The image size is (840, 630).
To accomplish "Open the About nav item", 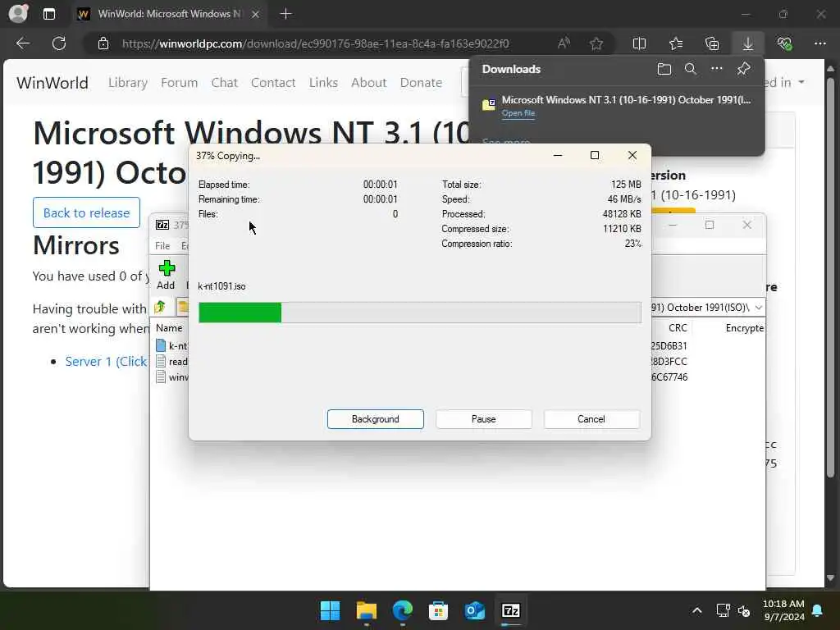I will [368, 83].
